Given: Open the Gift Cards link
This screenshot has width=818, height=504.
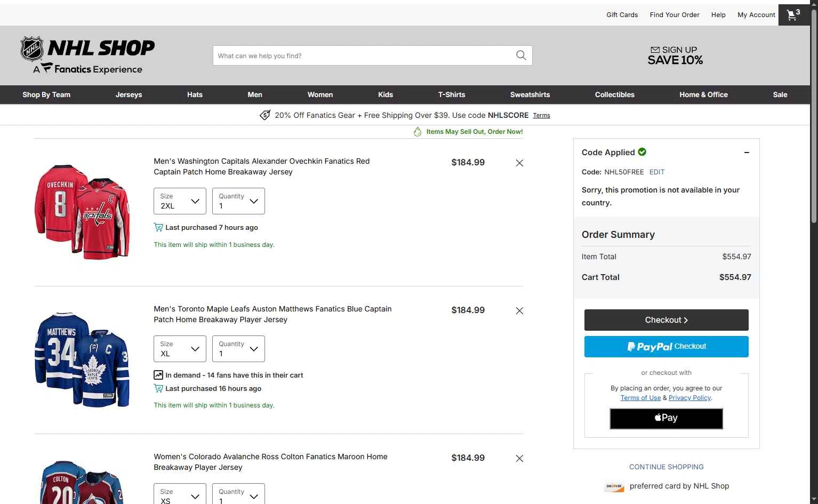Looking at the screenshot, I should click(x=622, y=15).
